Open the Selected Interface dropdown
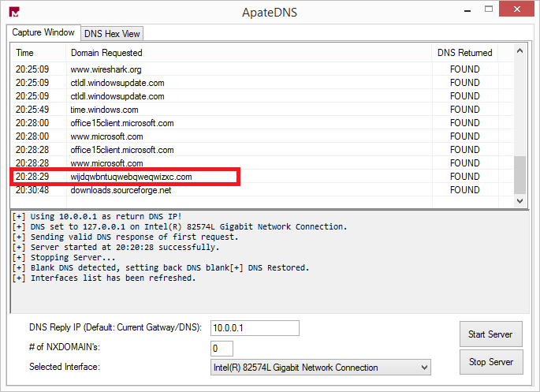540x392 pixels. 321,368
